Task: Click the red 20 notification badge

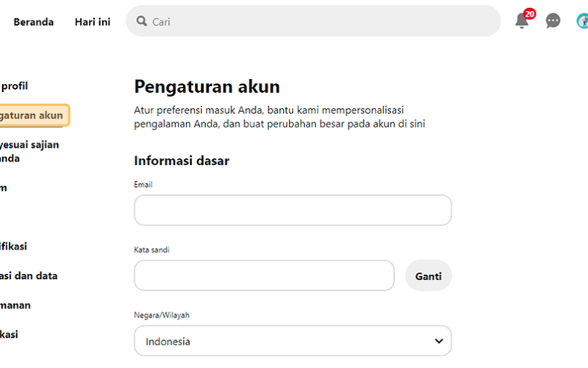Action: 529,14
